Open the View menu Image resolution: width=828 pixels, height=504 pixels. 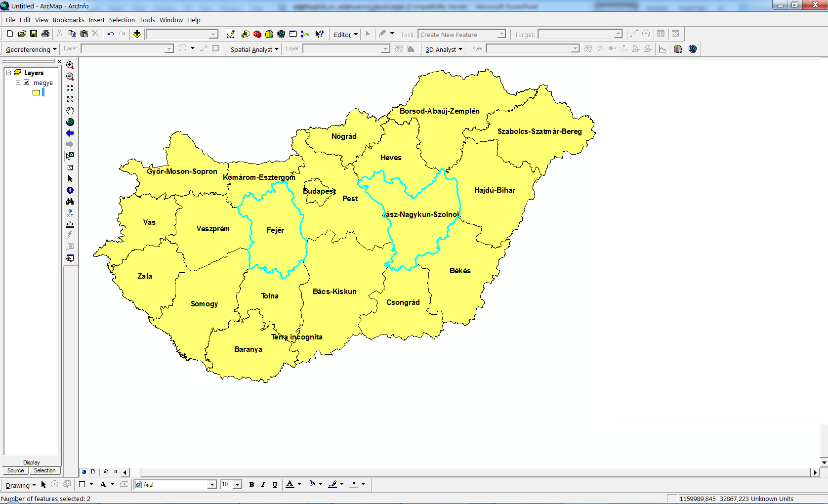tap(41, 20)
